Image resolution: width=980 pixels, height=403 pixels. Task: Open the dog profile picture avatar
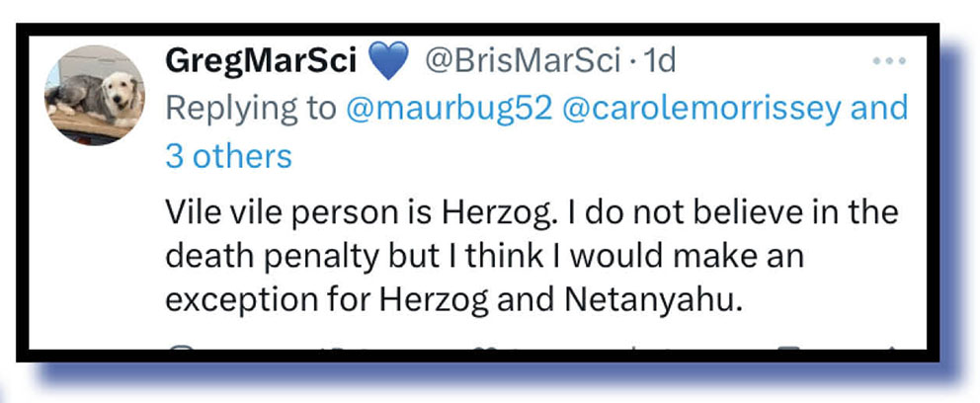[x=96, y=97]
